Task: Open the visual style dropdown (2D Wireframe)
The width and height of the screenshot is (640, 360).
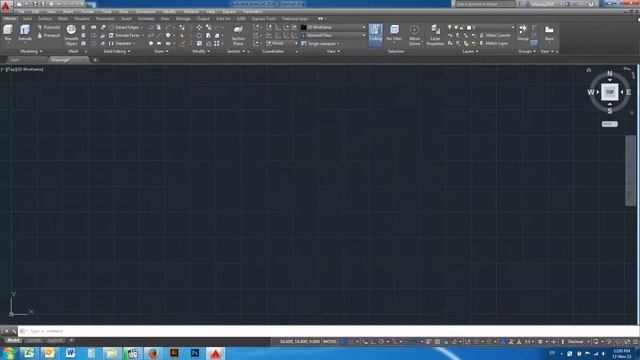Action: 333,27
